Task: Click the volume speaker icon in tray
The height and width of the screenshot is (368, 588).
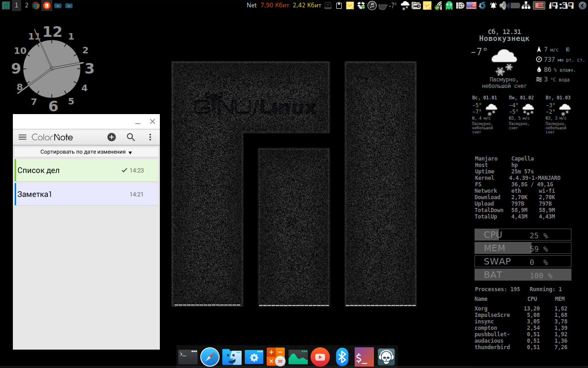Action: click(504, 6)
